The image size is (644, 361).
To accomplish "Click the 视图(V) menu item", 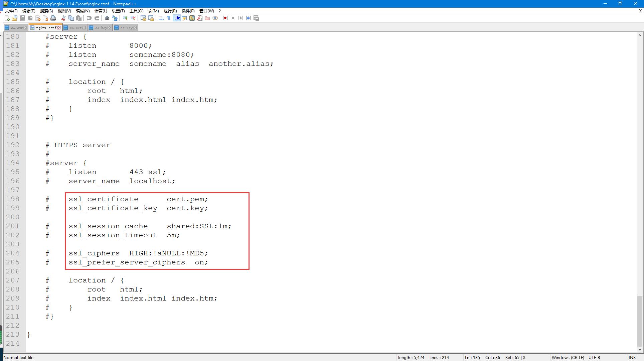I will coord(63,11).
